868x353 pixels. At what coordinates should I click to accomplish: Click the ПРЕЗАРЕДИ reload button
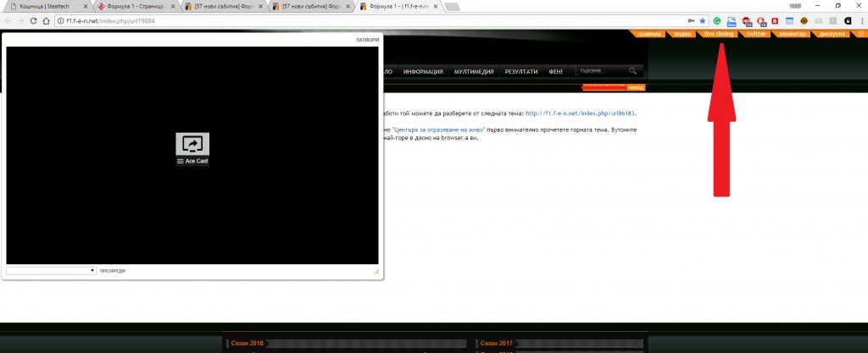[113, 271]
